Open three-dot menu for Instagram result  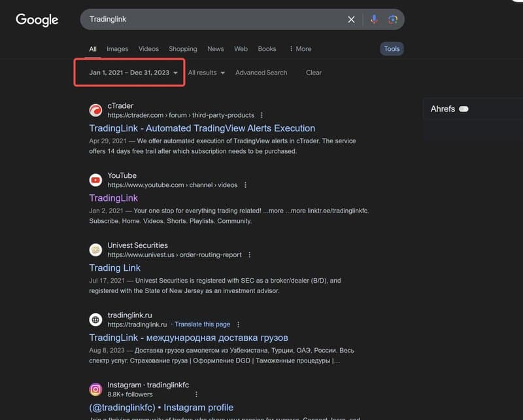[196, 394]
